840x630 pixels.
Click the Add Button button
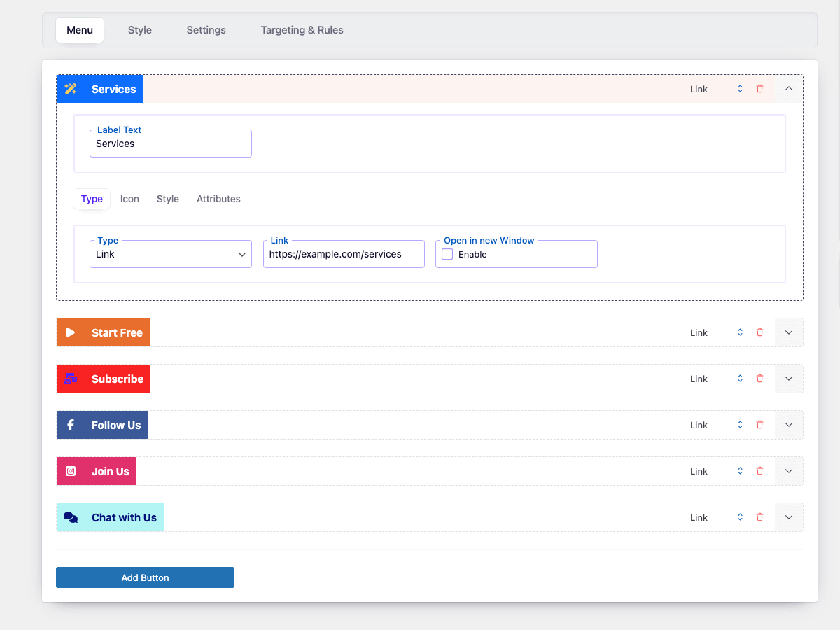[145, 577]
